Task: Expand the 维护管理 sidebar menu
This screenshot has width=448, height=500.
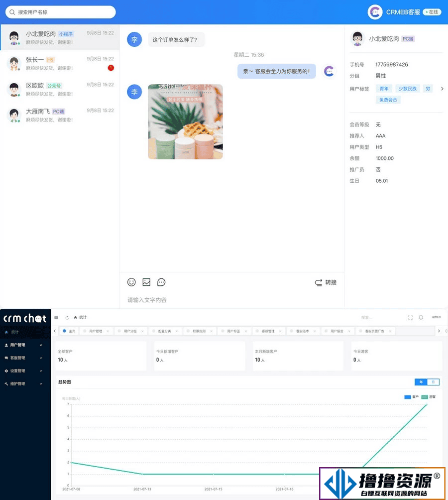Action: tap(25, 384)
